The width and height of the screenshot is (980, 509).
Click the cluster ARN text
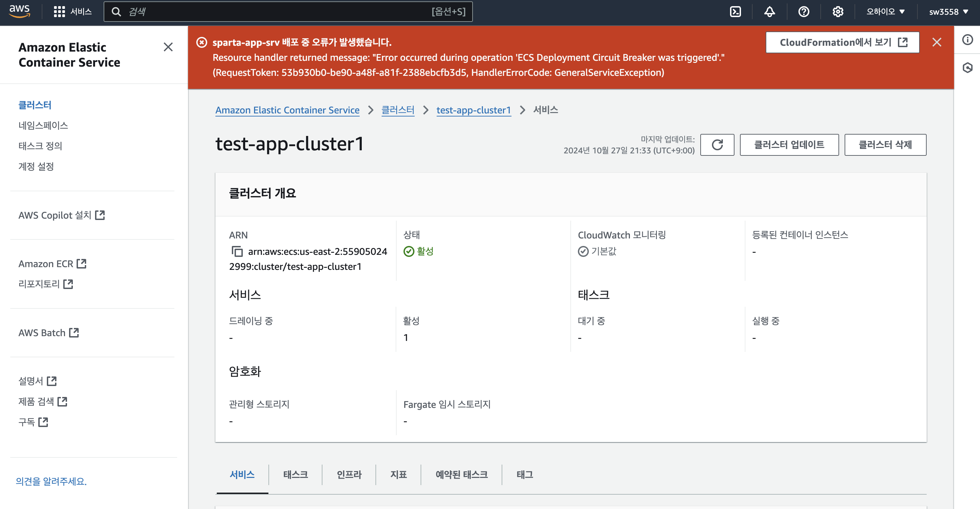coord(308,259)
